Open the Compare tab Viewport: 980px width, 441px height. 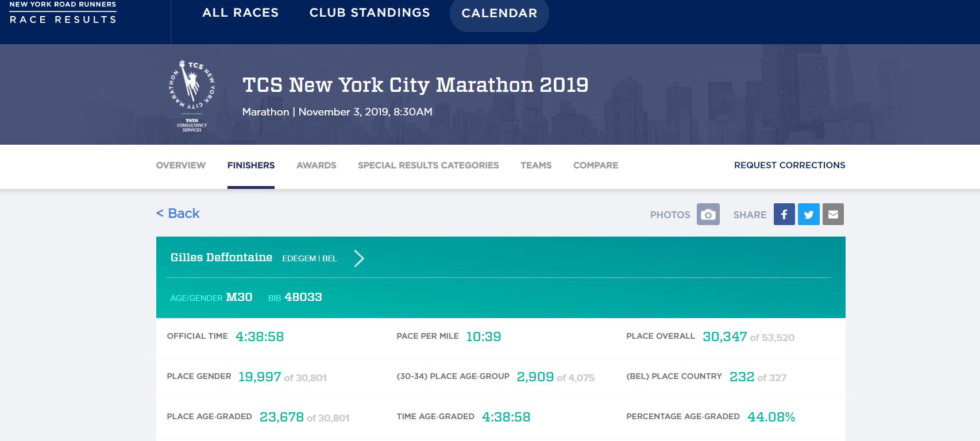coord(596,165)
